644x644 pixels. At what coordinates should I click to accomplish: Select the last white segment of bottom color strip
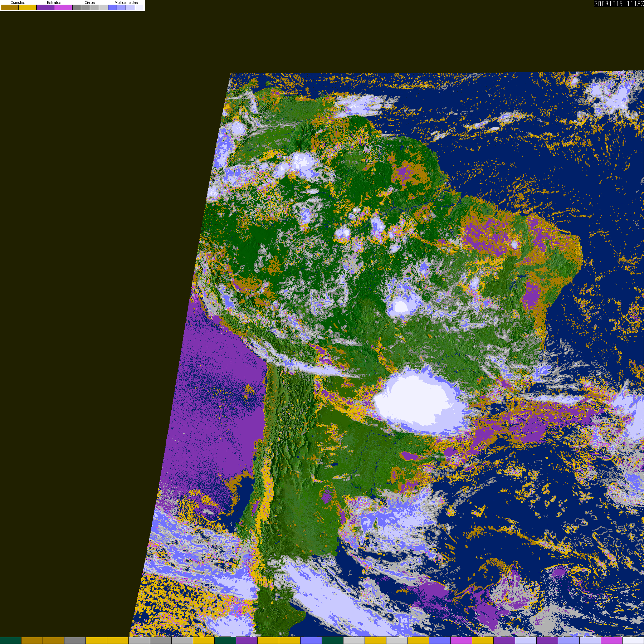(x=633, y=640)
